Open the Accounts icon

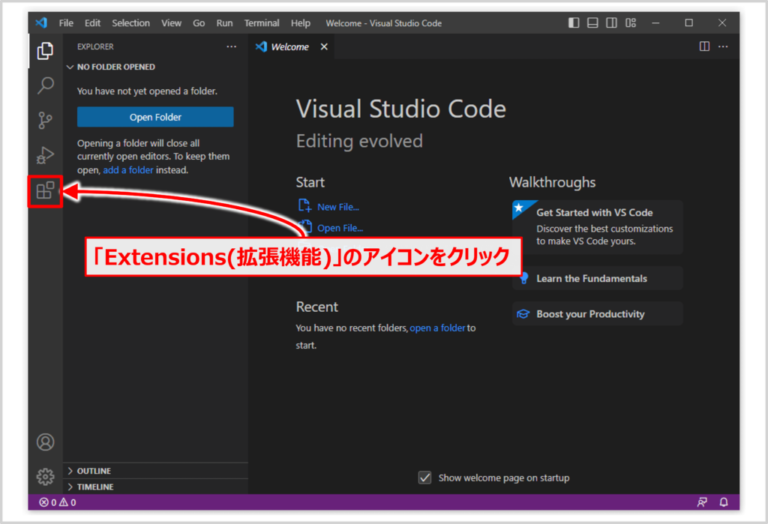45,442
